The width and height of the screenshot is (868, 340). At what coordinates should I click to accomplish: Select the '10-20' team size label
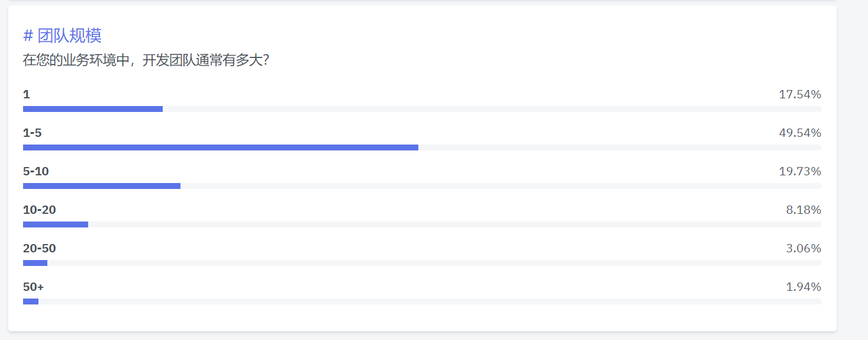[x=40, y=210]
